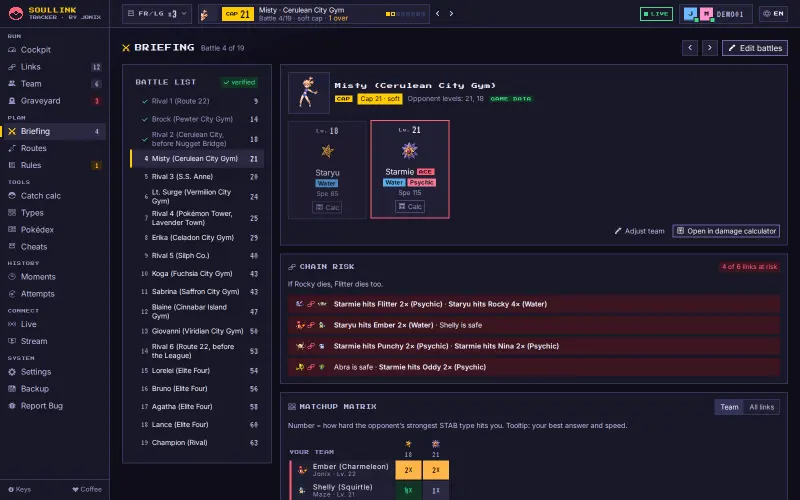
Task: Go to next battle in top bar
Action: [x=451, y=14]
